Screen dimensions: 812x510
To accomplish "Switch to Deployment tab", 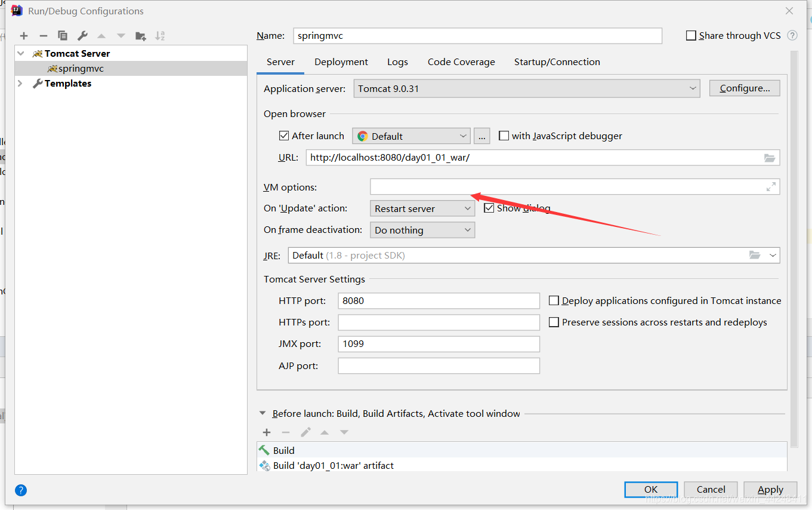I will pos(341,62).
